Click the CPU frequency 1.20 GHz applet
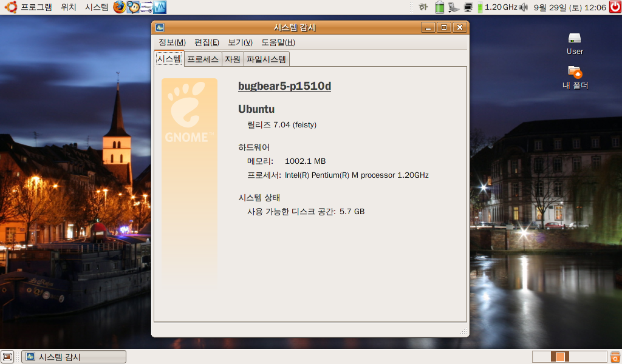This screenshot has height=364, width=622. (497, 7)
